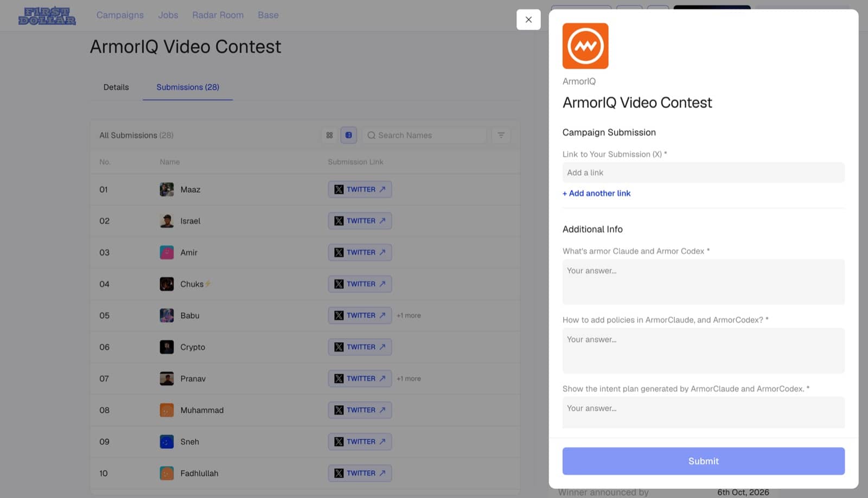This screenshot has width=868, height=498.
Task: Click Maaz's avatar thumbnail
Action: [167, 189]
